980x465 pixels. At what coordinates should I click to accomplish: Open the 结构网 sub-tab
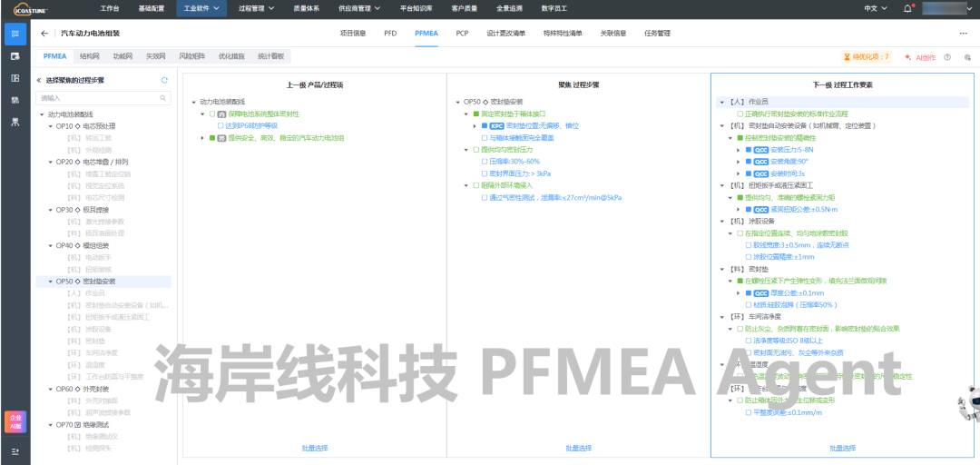point(89,56)
